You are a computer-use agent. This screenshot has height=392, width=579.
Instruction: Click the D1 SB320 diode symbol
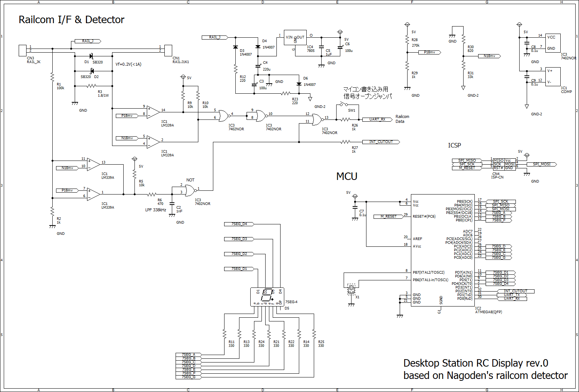click(91, 56)
